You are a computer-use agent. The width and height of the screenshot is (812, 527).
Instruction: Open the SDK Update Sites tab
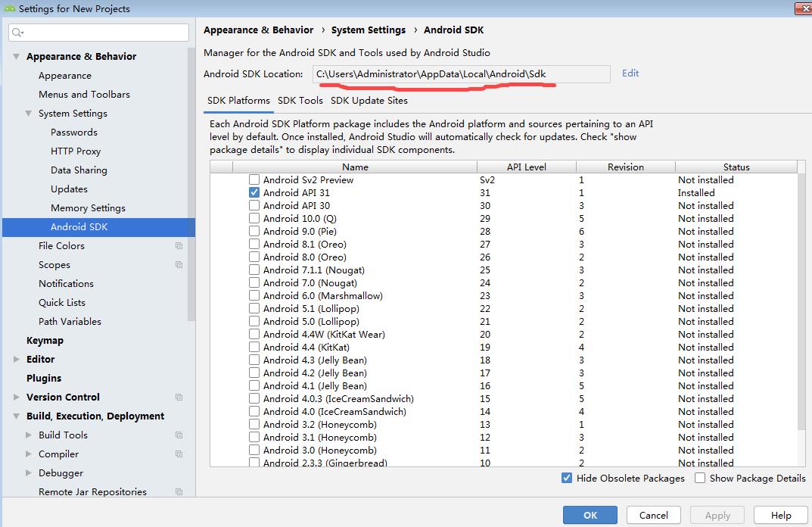[369, 101]
